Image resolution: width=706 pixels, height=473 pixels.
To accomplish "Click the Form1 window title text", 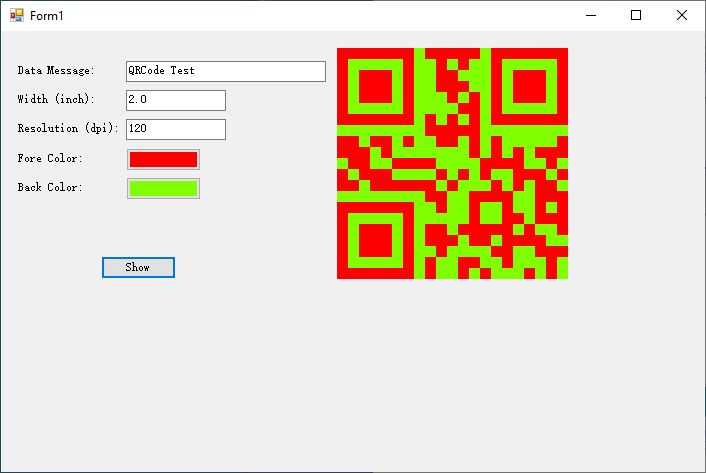I will pyautogui.click(x=47, y=16).
